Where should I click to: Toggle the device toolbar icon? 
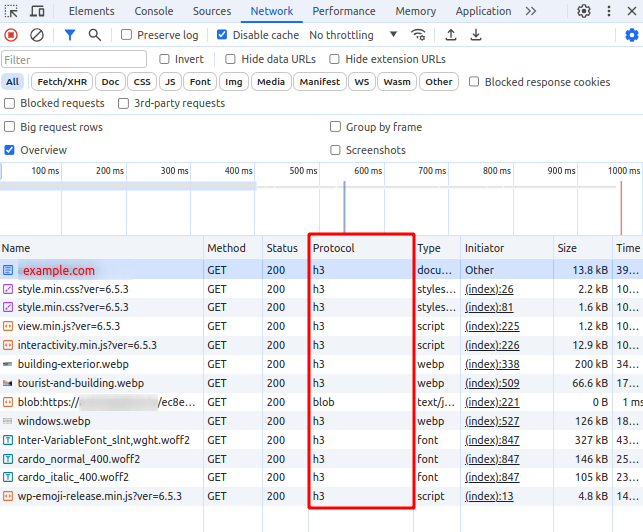[37, 11]
